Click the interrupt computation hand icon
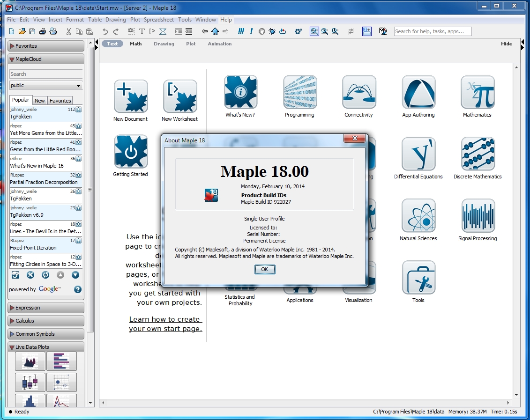This screenshot has width=530, height=420. tap(261, 31)
